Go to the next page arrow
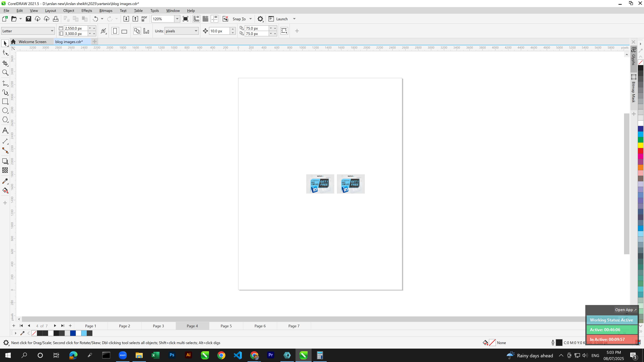 point(55,325)
